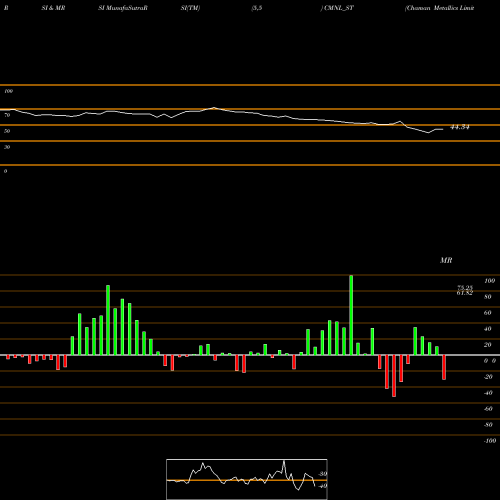
Task: Click the 'SI MunafaSutraR' header text
Action: (123, 8)
